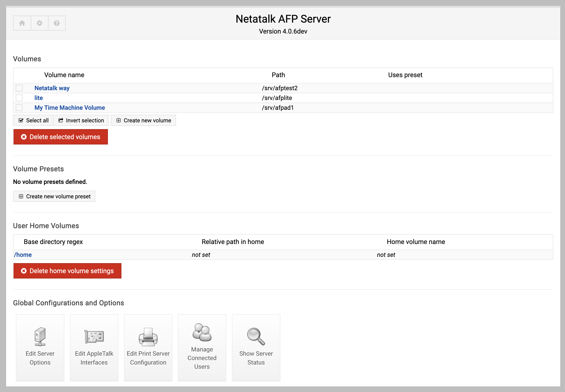Click Netatalk AFP Server title
The width and height of the screenshot is (565, 392).
coord(283,19)
